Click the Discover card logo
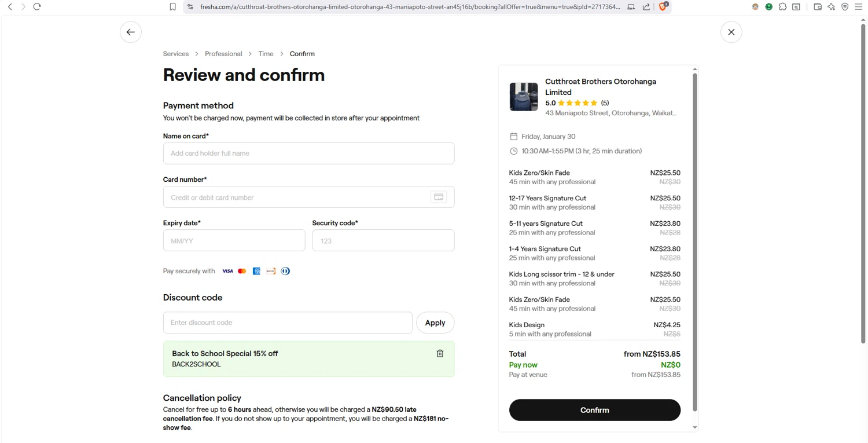The width and height of the screenshot is (868, 443). pyautogui.click(x=271, y=271)
